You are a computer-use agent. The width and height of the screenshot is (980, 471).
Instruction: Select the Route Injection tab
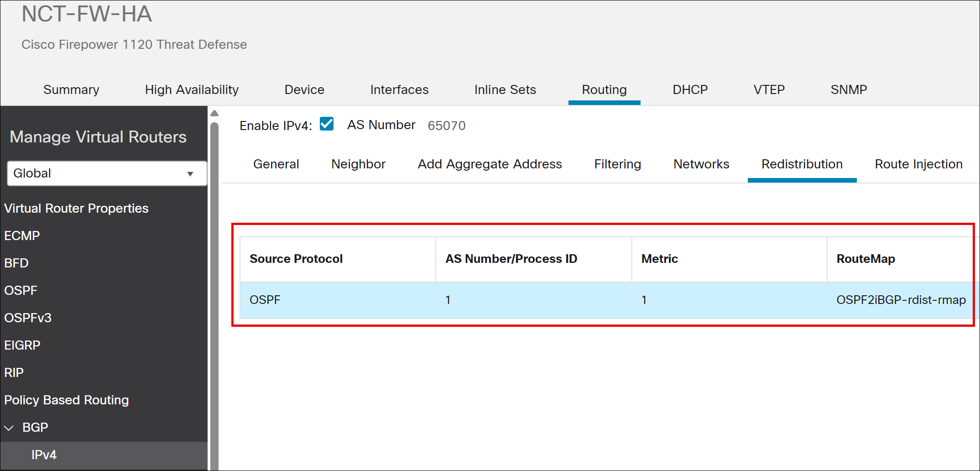[x=918, y=164]
